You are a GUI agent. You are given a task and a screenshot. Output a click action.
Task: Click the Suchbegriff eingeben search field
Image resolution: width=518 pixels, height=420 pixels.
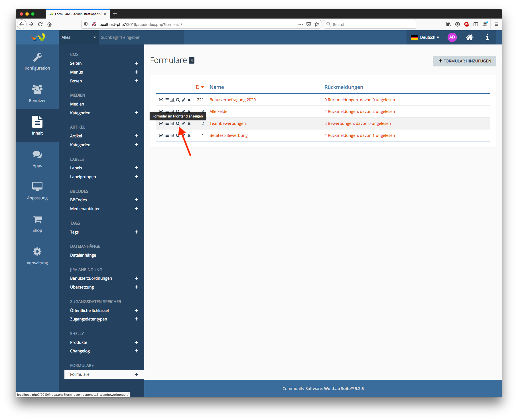tap(141, 37)
